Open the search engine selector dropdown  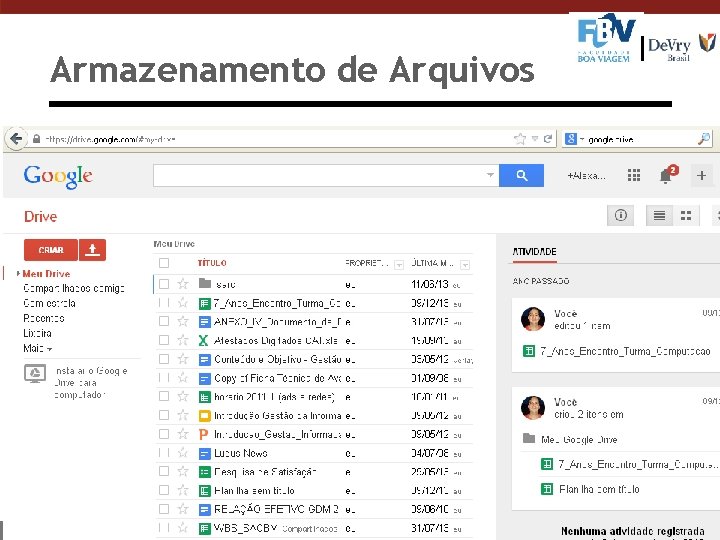[x=582, y=139]
